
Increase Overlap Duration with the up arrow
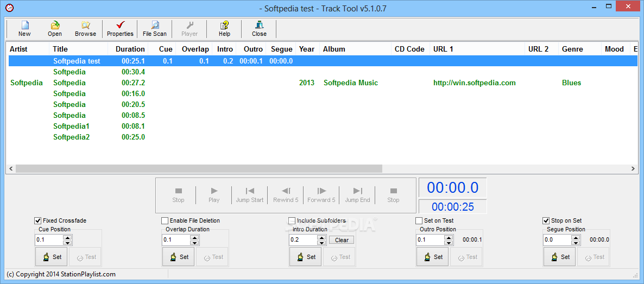pos(195,237)
